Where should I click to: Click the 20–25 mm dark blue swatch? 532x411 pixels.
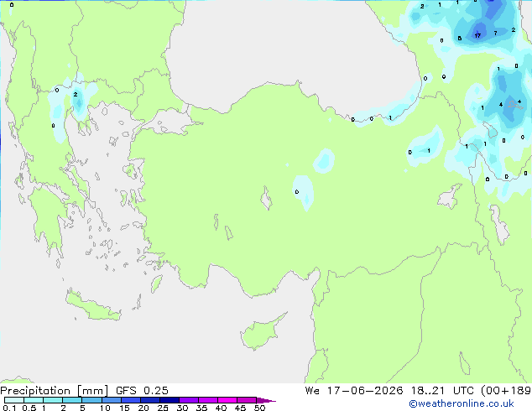pos(149,400)
